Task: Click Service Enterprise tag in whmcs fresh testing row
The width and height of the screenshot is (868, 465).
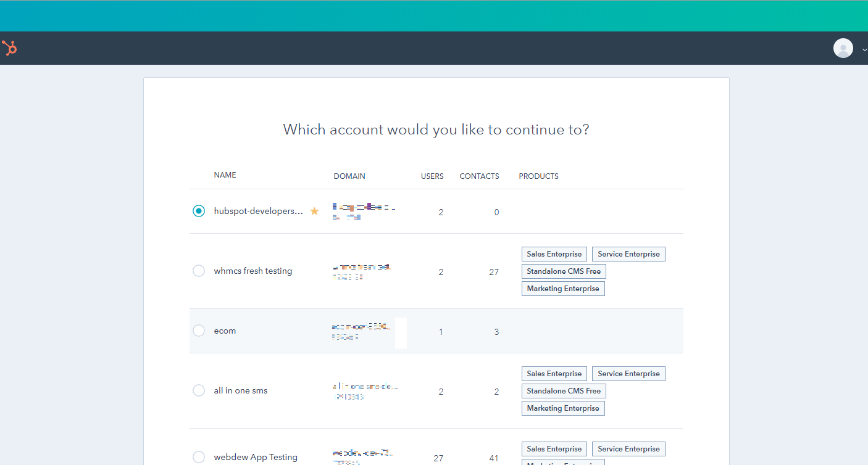Action: click(x=628, y=254)
